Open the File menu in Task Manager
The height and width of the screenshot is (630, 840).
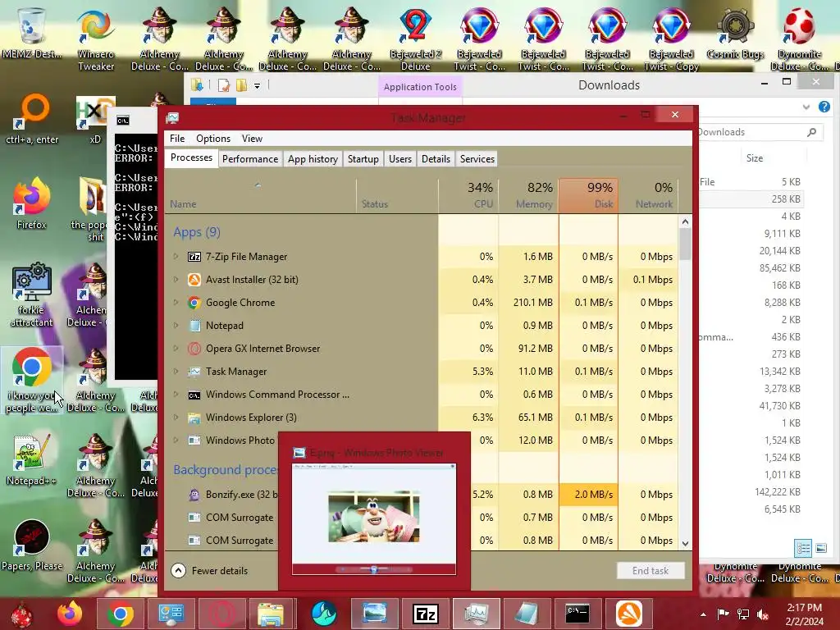pyautogui.click(x=177, y=138)
